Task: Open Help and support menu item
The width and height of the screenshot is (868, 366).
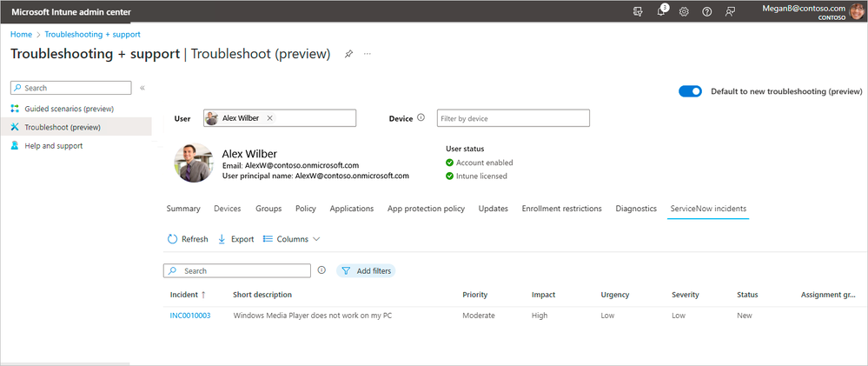Action: pos(76,146)
